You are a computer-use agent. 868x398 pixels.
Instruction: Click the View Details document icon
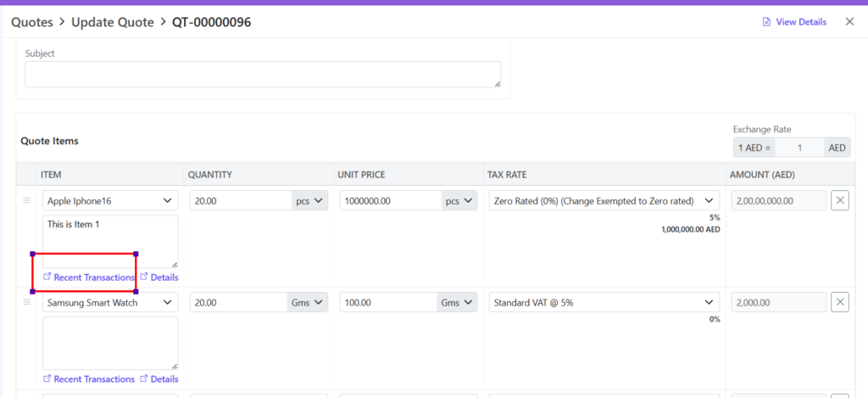(766, 22)
